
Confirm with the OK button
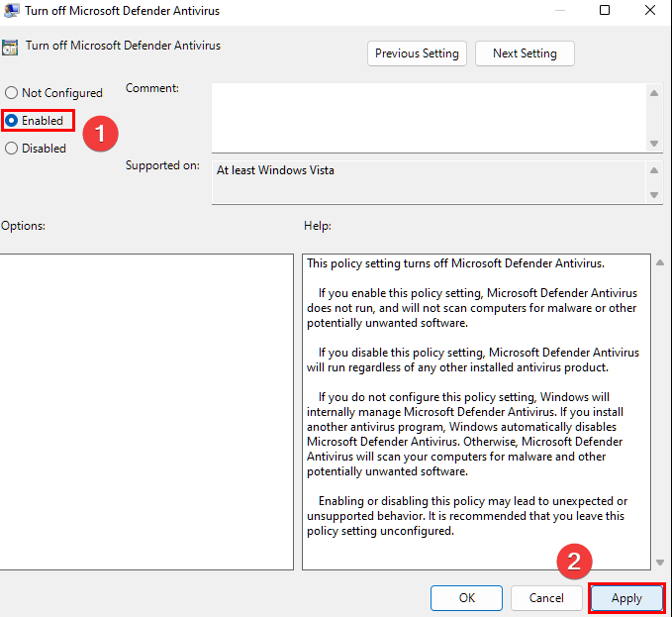466,598
